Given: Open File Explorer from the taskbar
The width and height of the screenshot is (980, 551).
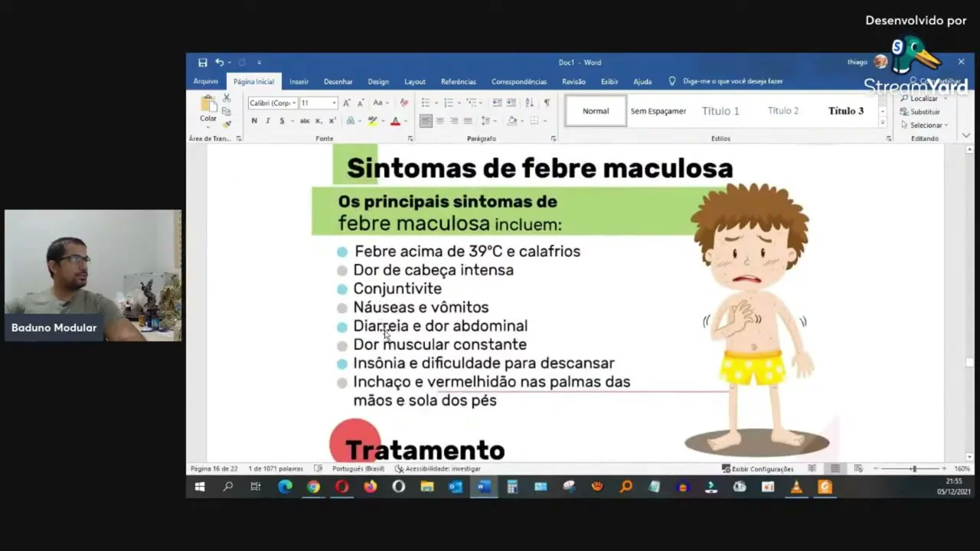Looking at the screenshot, I should [427, 487].
